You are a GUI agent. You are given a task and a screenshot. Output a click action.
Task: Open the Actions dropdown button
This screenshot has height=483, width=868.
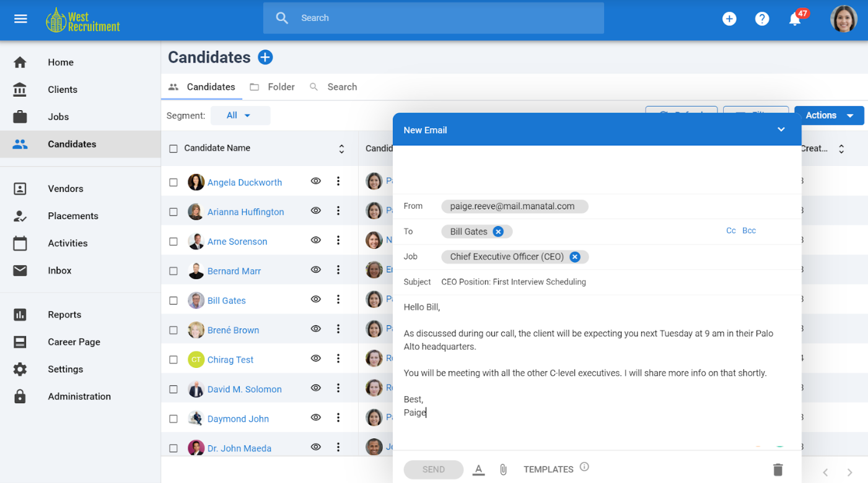829,116
